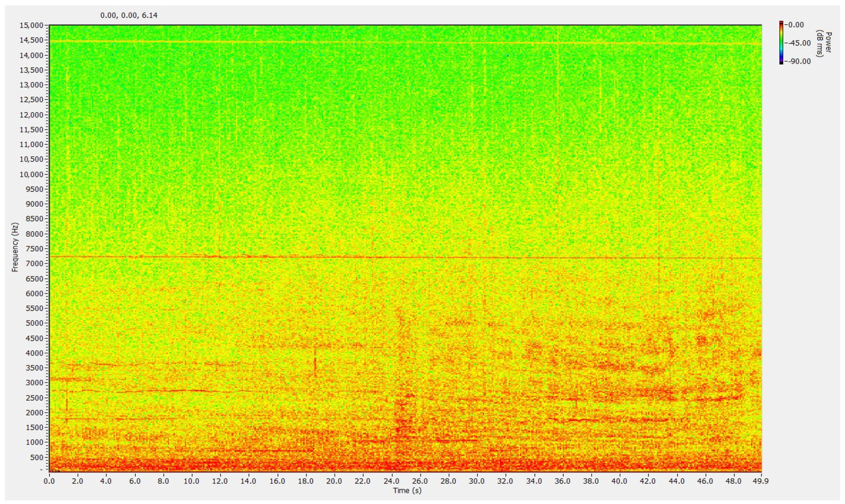This screenshot has height=504, width=845.
Task: Click the '24.0' time tick label
Action: pos(392,481)
